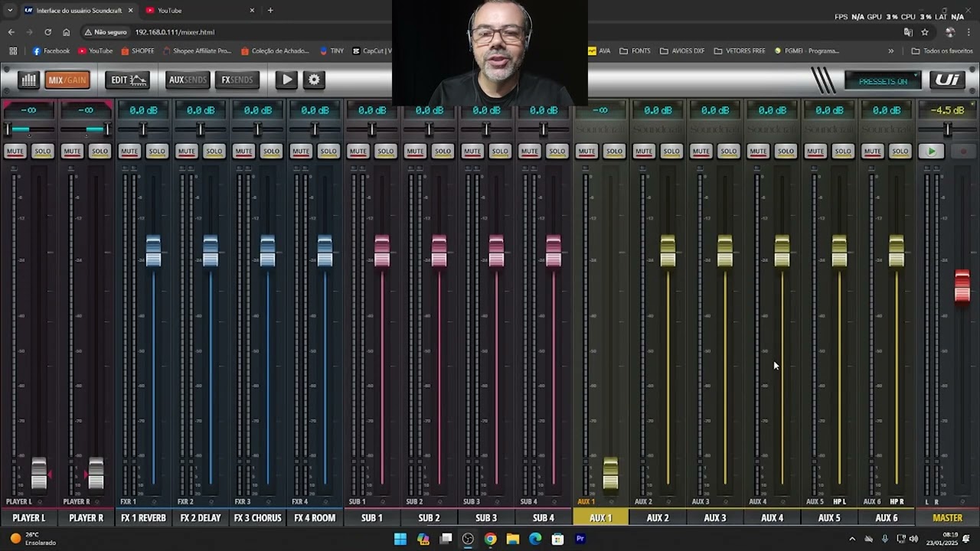Open PGMEI bookmark
Image resolution: width=980 pixels, height=551 pixels.
point(806,51)
